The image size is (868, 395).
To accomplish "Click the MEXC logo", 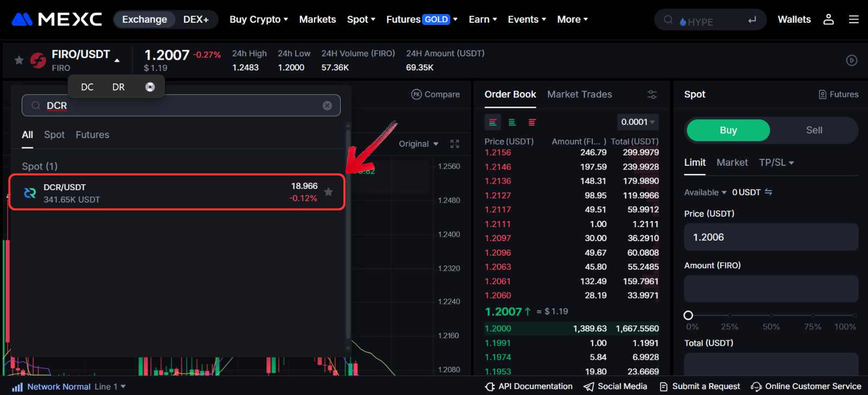I will click(x=57, y=20).
